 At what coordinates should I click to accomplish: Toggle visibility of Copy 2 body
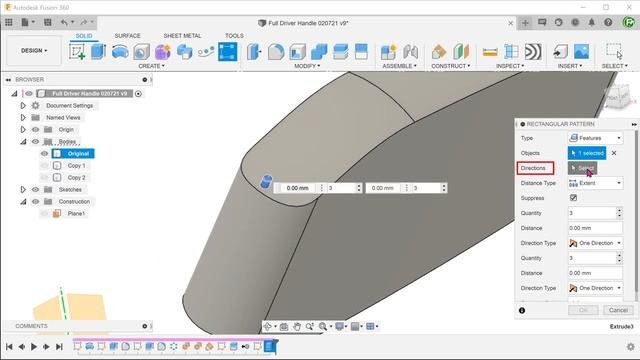coord(44,178)
